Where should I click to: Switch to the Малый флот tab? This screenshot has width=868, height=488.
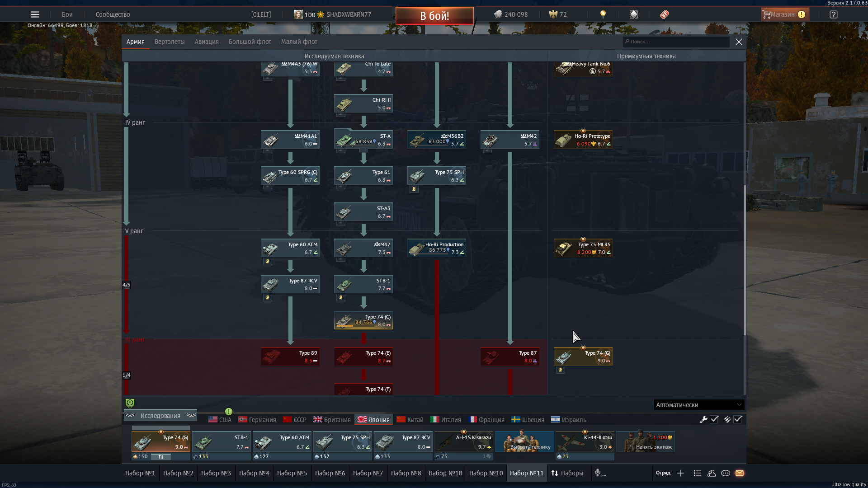coord(299,42)
